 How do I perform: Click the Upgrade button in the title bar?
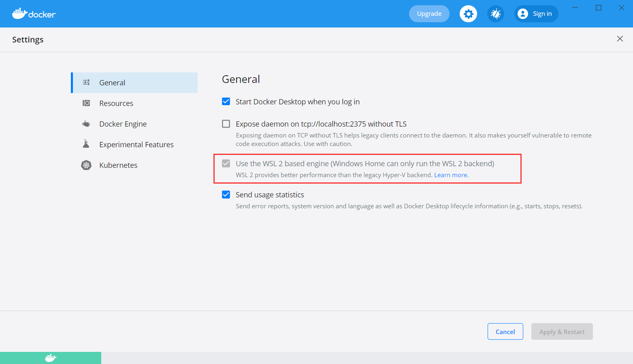tap(429, 13)
